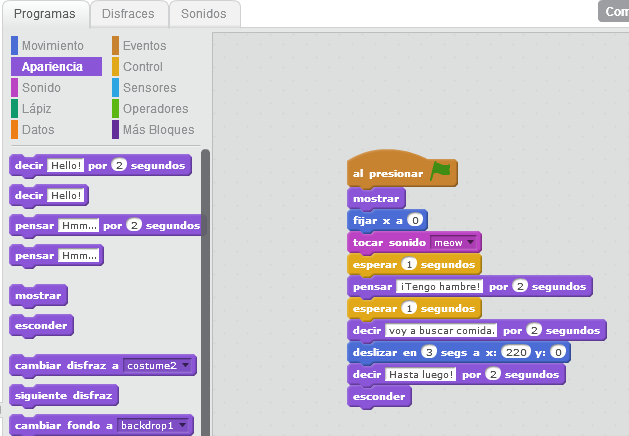Image resolution: width=629 pixels, height=436 pixels.
Task: Select the Sonido block category
Action: (x=41, y=87)
